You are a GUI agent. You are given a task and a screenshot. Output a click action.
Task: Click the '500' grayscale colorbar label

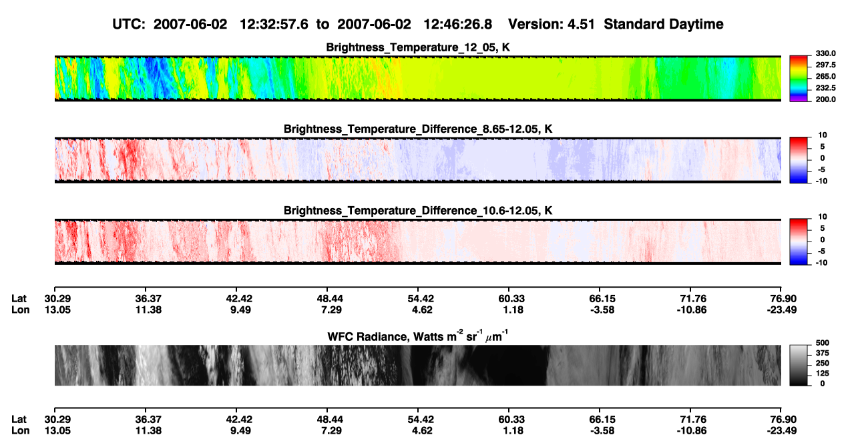(x=823, y=343)
